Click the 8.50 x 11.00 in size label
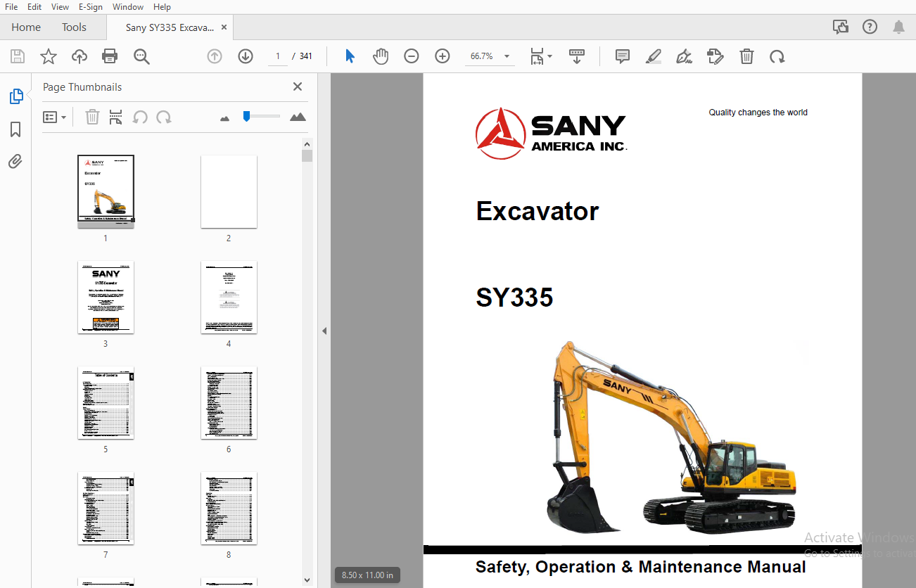This screenshot has height=588, width=916. click(x=367, y=575)
